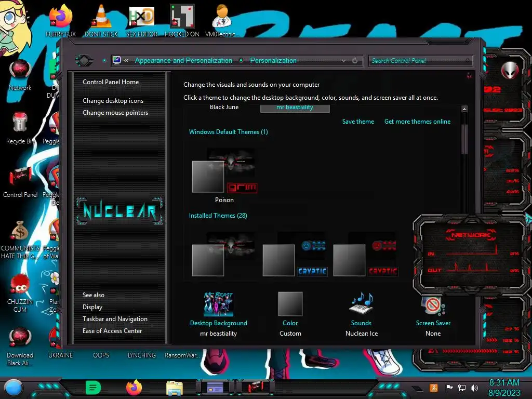
Task: Open Change mouse pointers link
Action: click(x=115, y=113)
